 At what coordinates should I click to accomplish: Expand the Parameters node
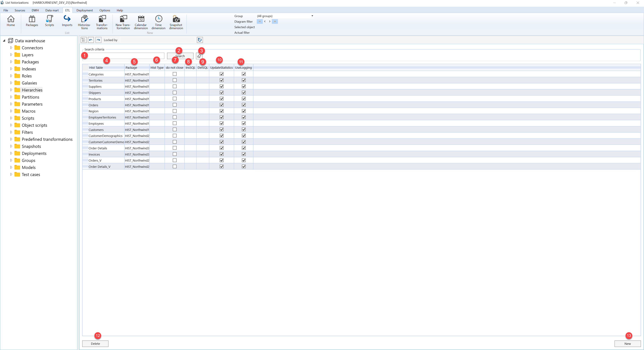tap(11, 104)
